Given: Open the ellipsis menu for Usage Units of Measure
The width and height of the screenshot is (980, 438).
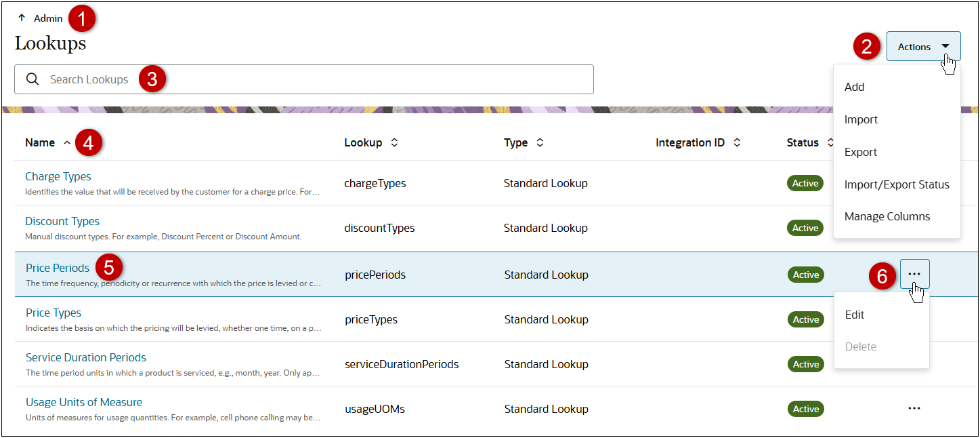Looking at the screenshot, I should point(914,408).
